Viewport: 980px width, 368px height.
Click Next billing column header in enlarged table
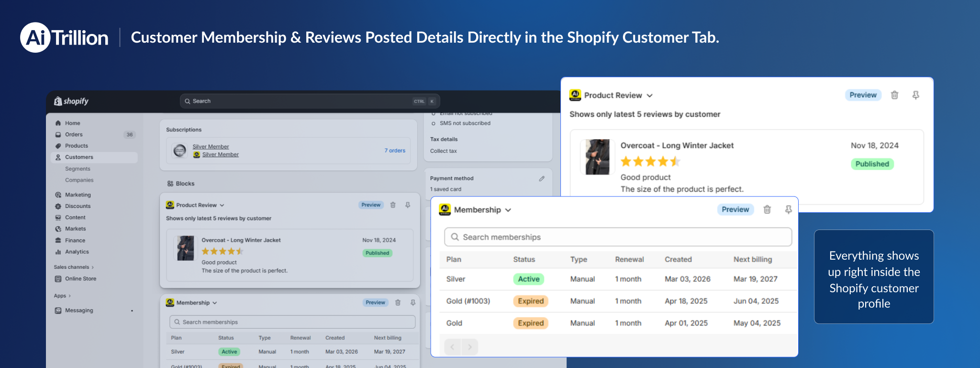tap(753, 259)
